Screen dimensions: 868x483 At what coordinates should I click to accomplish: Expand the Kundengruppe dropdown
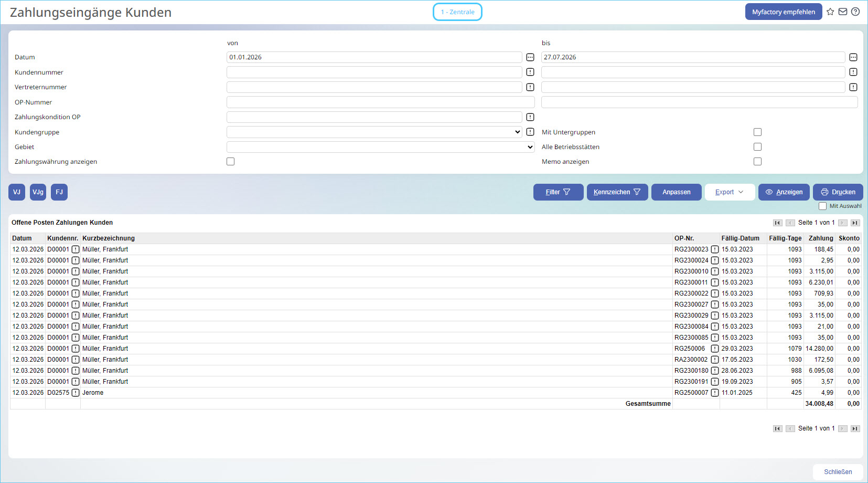click(x=374, y=132)
